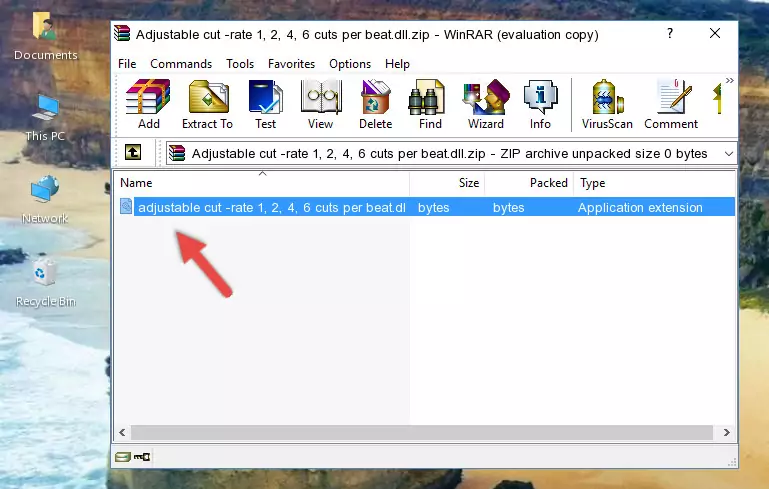Click archive icon in address bar
The width and height of the screenshot is (769, 489).
point(177,154)
